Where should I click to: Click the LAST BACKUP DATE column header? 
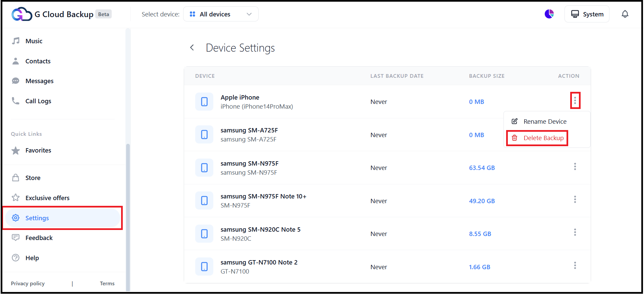pos(397,76)
